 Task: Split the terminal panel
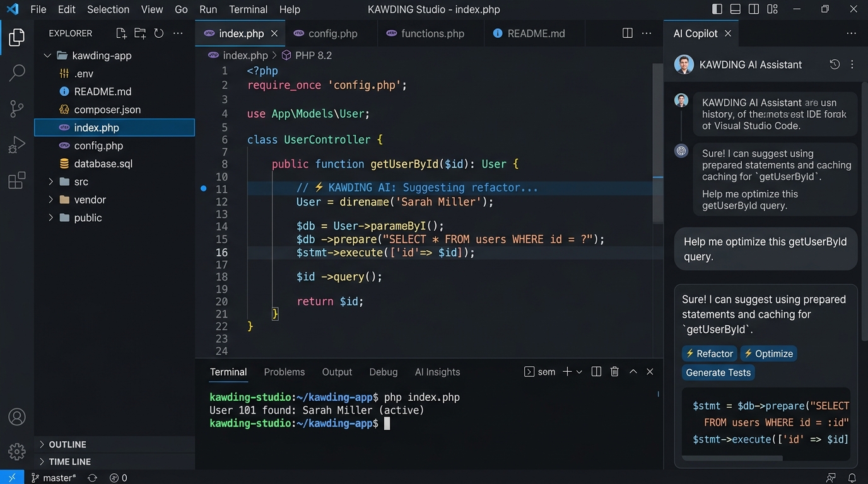coord(596,372)
